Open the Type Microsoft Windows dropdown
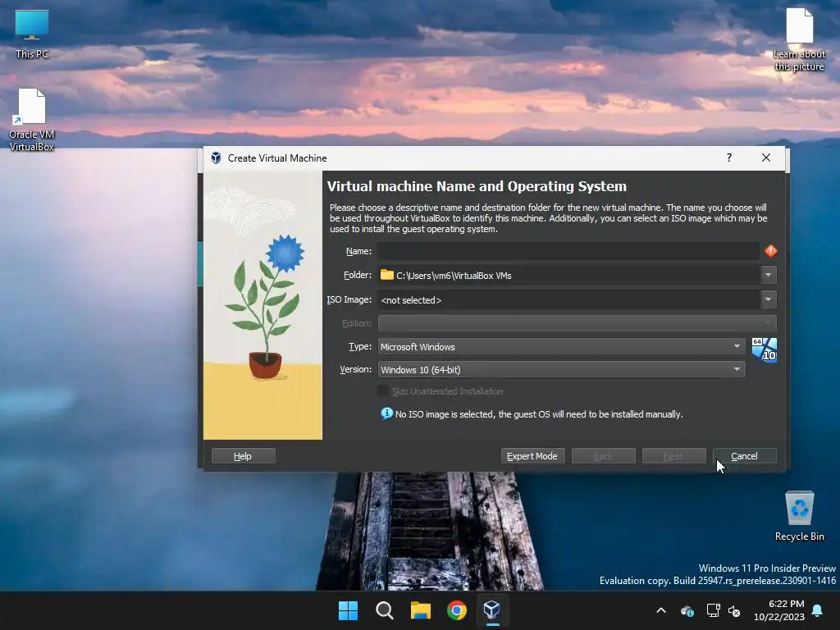The width and height of the screenshot is (840, 630). pyautogui.click(x=561, y=347)
